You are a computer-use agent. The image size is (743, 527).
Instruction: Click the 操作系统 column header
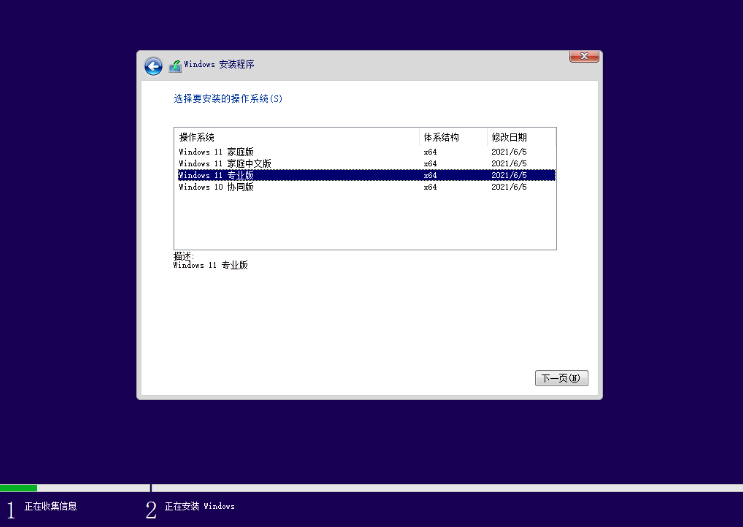(197, 136)
